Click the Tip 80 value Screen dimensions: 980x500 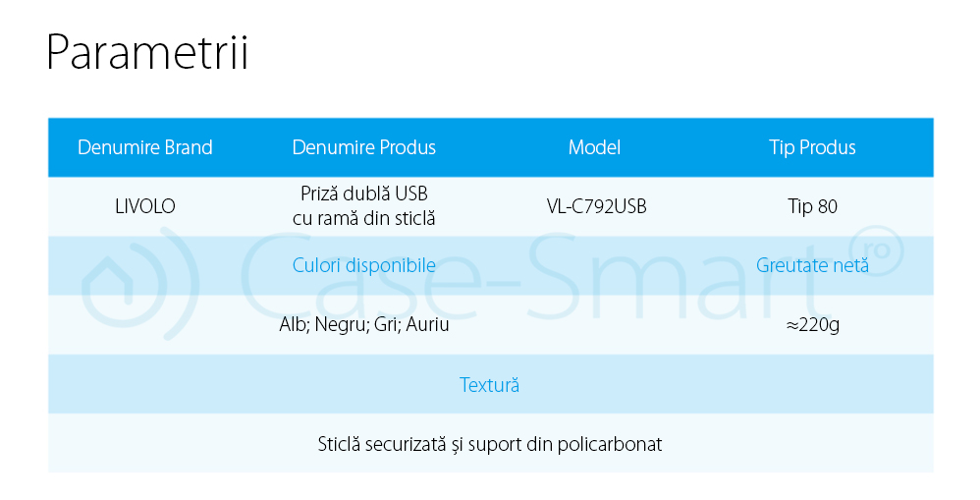click(812, 206)
